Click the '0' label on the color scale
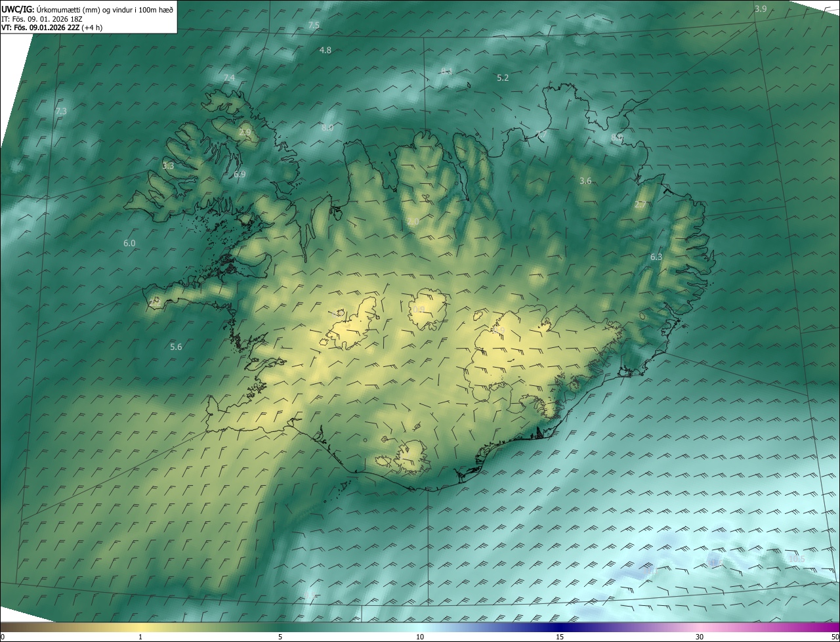The width and height of the screenshot is (840, 642). pos(3,637)
